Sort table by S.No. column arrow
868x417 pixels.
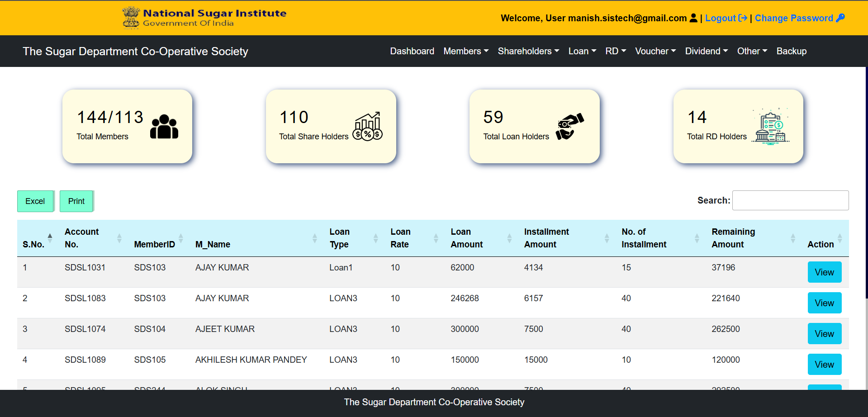[50, 238]
